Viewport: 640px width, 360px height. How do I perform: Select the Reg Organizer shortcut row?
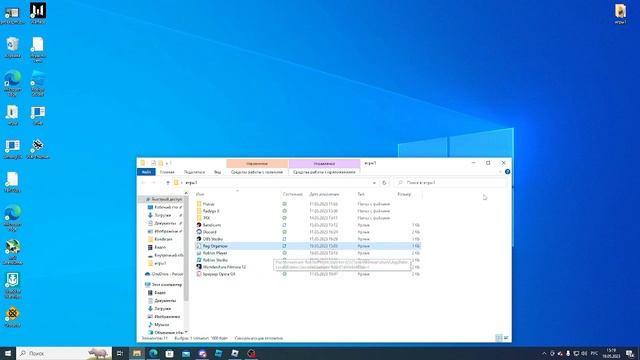click(x=308, y=246)
